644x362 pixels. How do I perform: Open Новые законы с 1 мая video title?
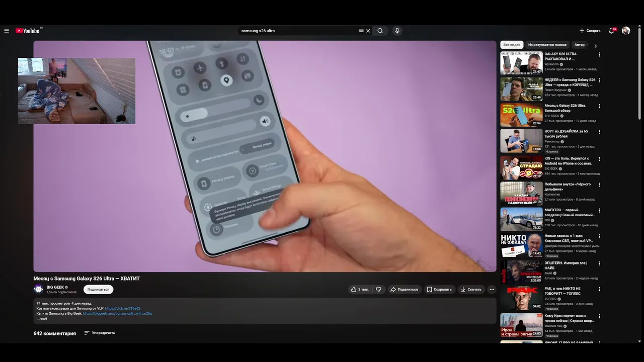pos(569,238)
